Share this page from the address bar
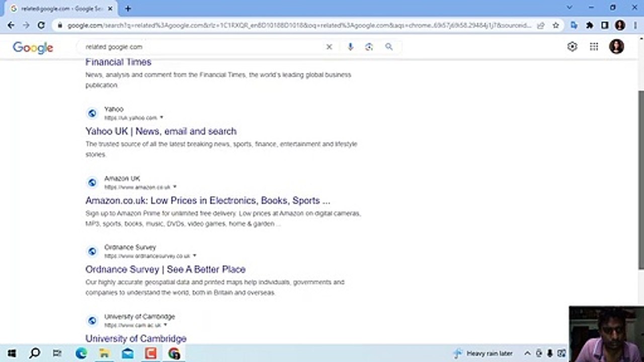The width and height of the screenshot is (644, 362). point(541,25)
